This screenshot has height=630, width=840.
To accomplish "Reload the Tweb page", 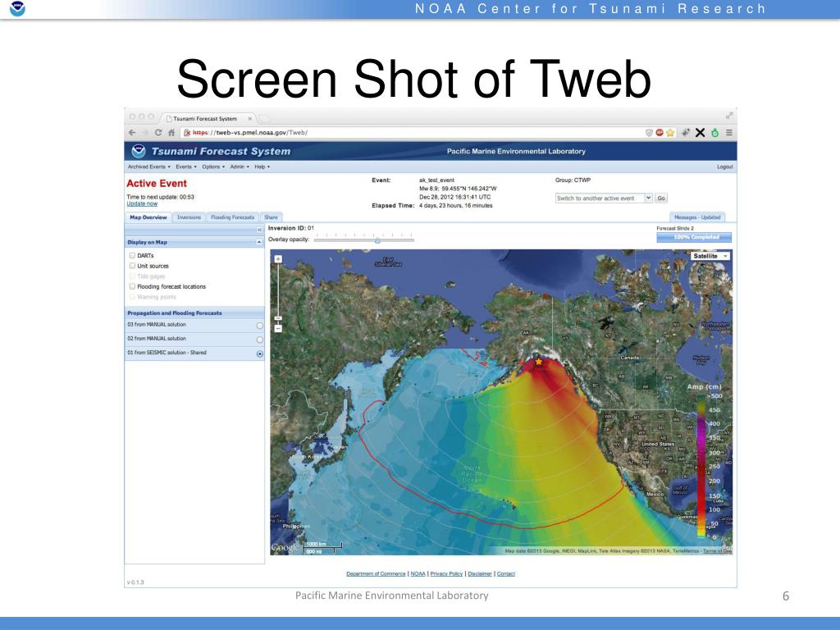I will click(158, 132).
